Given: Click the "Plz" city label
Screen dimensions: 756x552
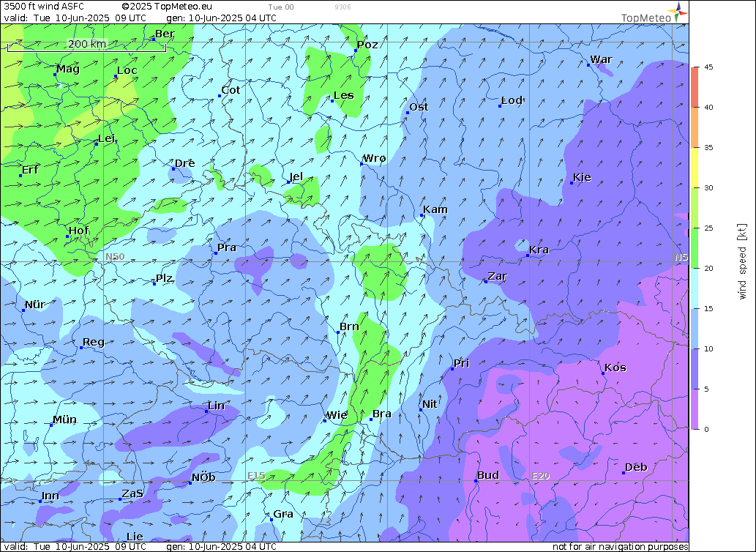Looking at the screenshot, I should coord(164,278).
